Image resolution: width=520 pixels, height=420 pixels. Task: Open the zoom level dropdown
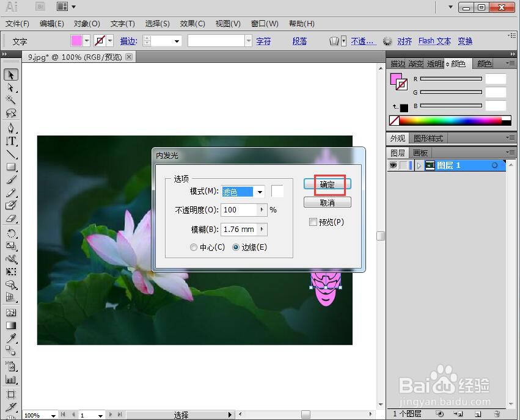[53, 415]
